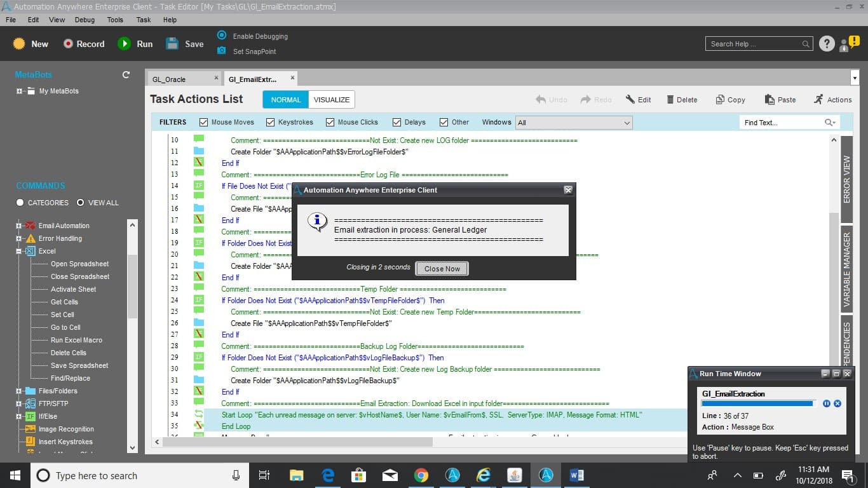Open help via the question mark icon
The height and width of the screenshot is (488, 868).
point(826,44)
